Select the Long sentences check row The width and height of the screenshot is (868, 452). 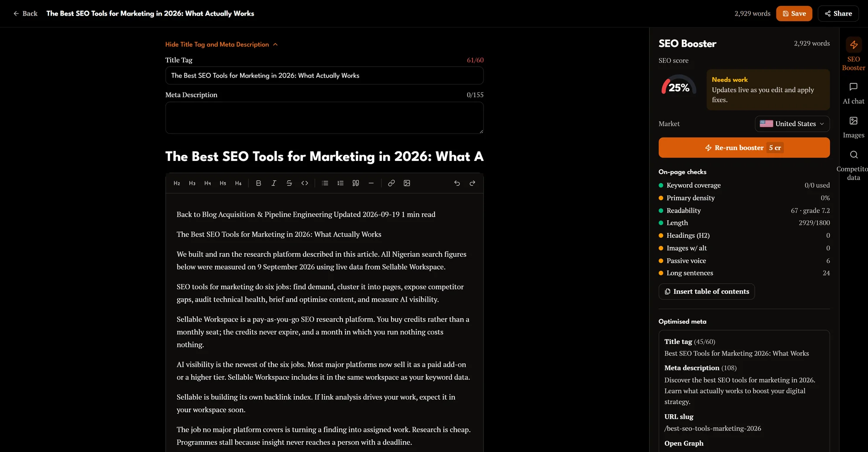click(744, 273)
